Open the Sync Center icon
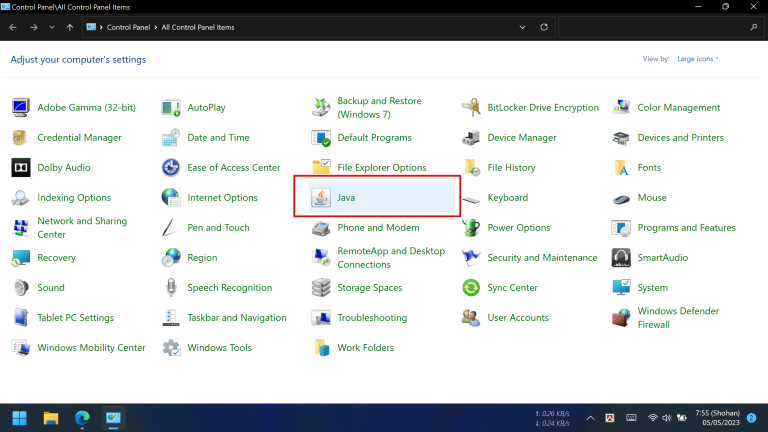768x432 pixels. pyautogui.click(x=471, y=288)
